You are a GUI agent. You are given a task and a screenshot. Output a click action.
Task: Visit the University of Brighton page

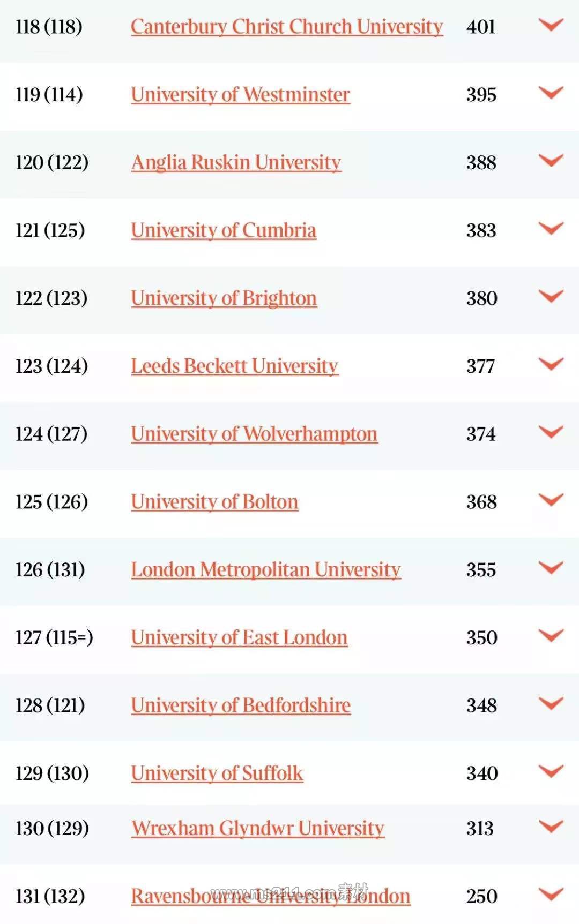pyautogui.click(x=224, y=298)
